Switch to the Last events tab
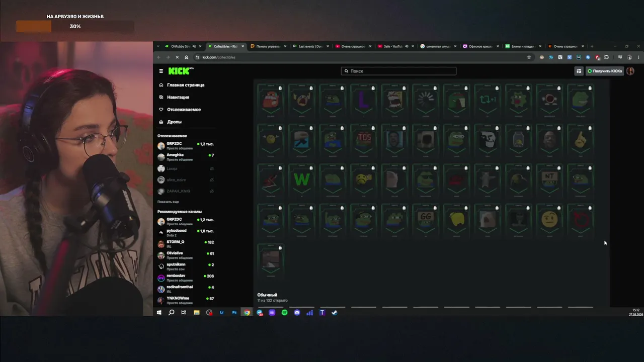644x362 pixels. [x=310, y=46]
